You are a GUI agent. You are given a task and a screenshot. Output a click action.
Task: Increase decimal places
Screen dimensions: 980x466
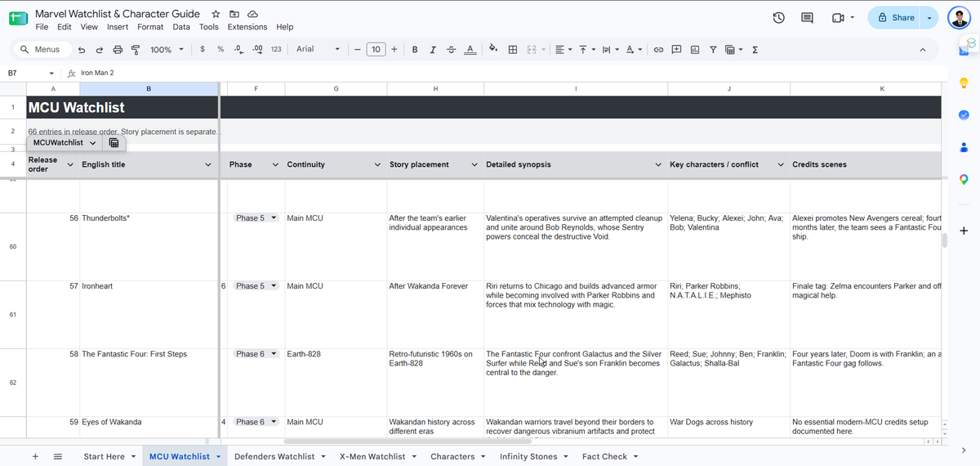click(x=257, y=50)
